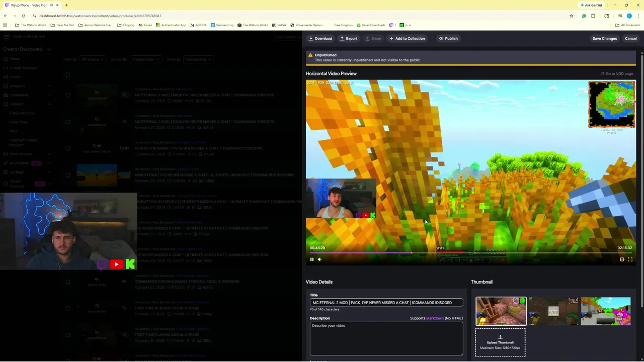Check the AIMBOTTING video checkbox
644x362 pixels.
pos(67,175)
